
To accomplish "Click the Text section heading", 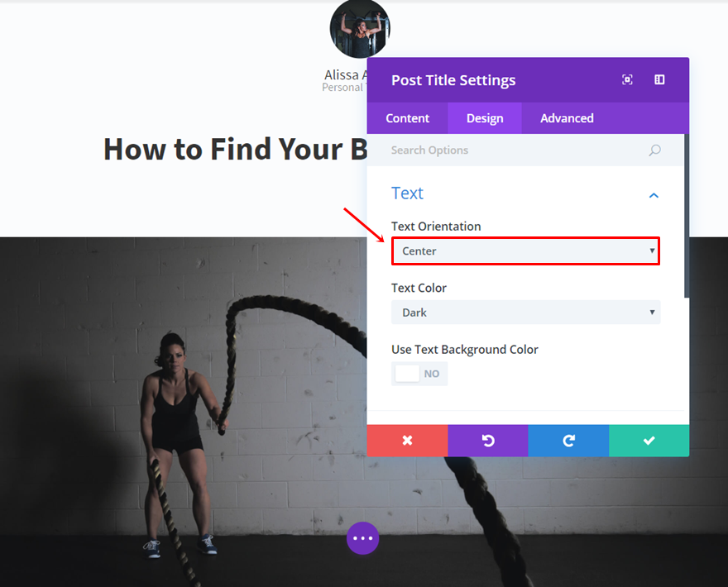I will pos(407,193).
